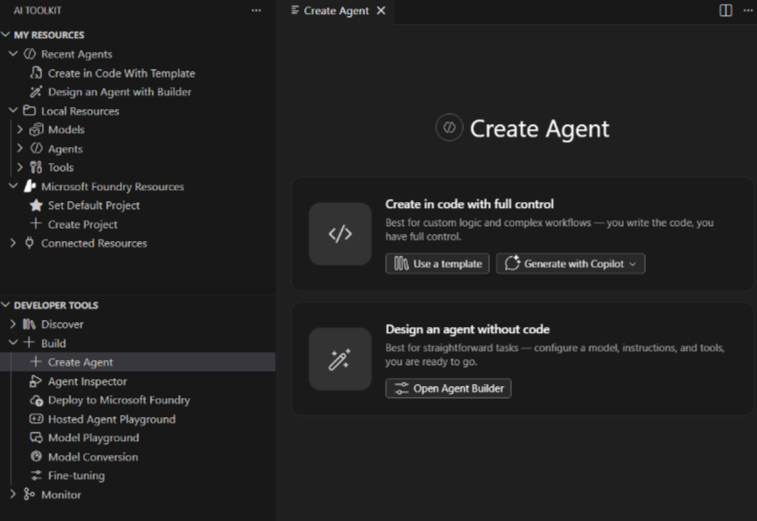This screenshot has width=757, height=521.
Task: Click the split editor icon
Action: point(726,10)
